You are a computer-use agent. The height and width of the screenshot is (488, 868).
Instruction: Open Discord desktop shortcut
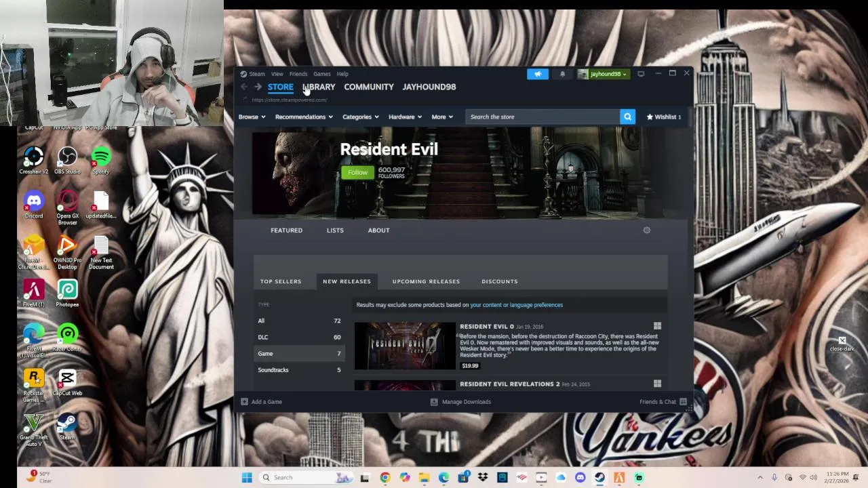coord(34,204)
